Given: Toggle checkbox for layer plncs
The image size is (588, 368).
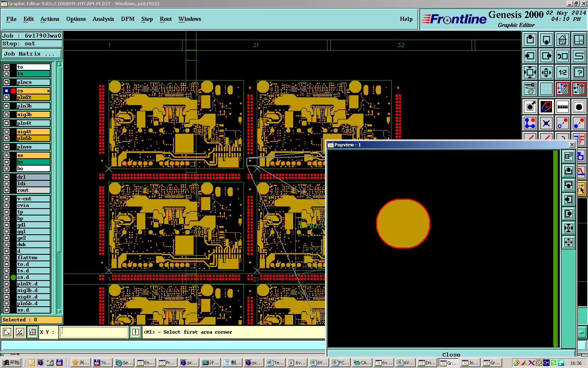Looking at the screenshot, I should pos(7,82).
